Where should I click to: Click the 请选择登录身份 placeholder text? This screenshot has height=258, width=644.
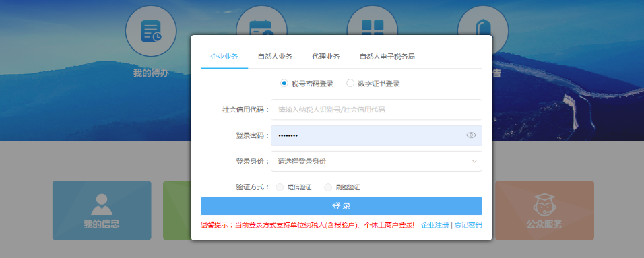tap(302, 162)
